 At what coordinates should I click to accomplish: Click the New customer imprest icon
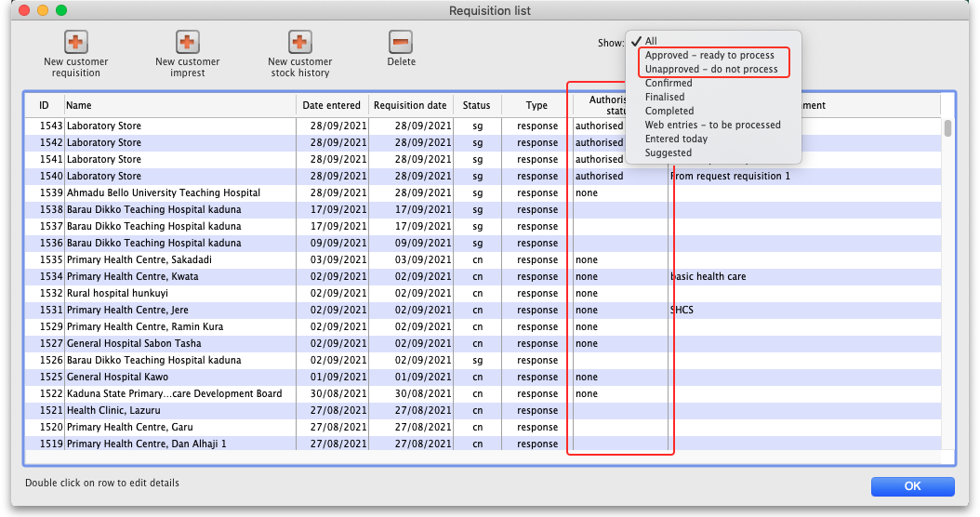click(x=188, y=42)
